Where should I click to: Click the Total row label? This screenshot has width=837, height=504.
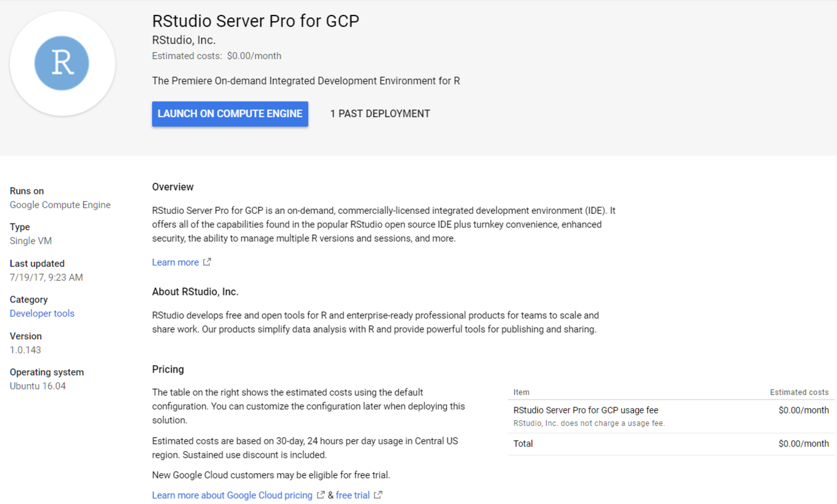click(x=523, y=443)
